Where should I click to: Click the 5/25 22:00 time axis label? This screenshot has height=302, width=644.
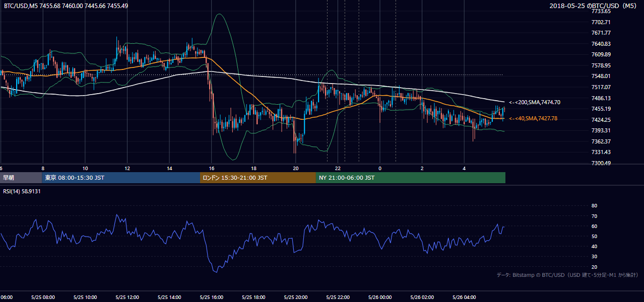click(338, 297)
